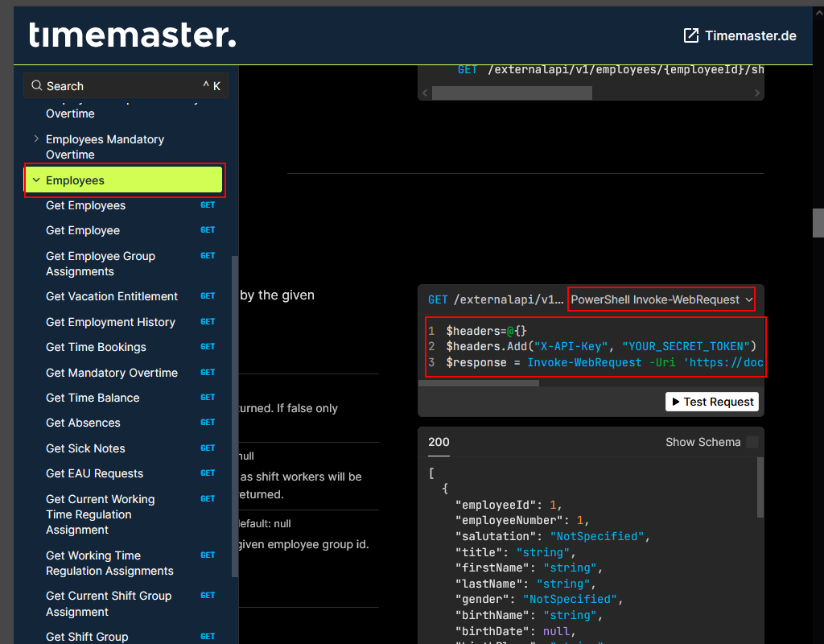Screen dimensions: 824x644
Task: Open the PowerShell Invoke-WebRequest dropdown
Action: click(661, 299)
